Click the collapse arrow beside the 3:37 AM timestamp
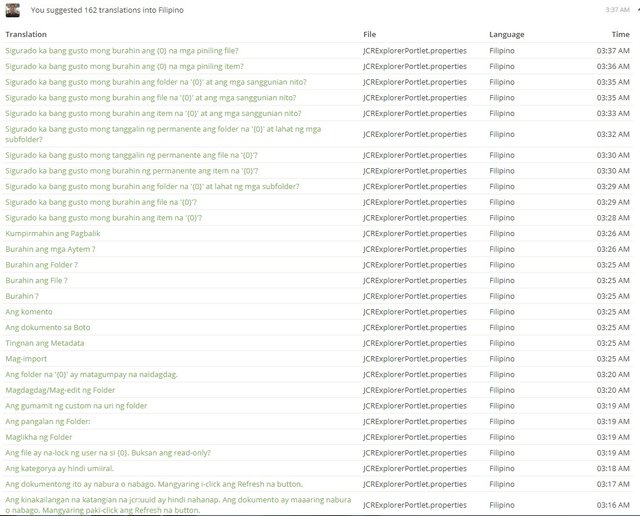This screenshot has width=640, height=516. pos(638,9)
